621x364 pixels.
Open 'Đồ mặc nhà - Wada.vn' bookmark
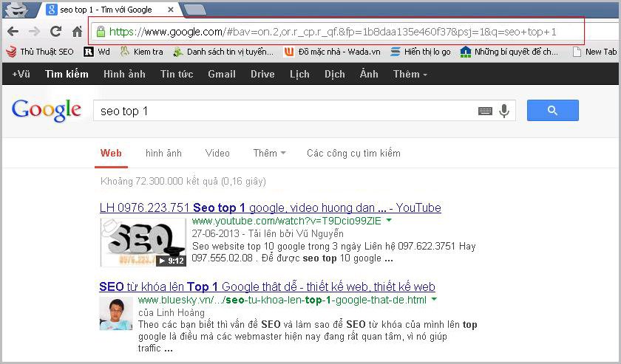point(332,52)
